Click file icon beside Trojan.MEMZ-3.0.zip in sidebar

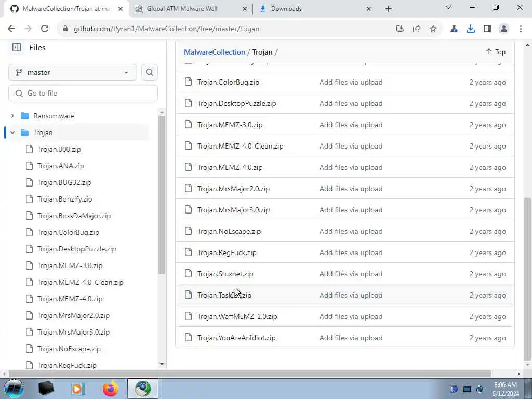coord(30,265)
